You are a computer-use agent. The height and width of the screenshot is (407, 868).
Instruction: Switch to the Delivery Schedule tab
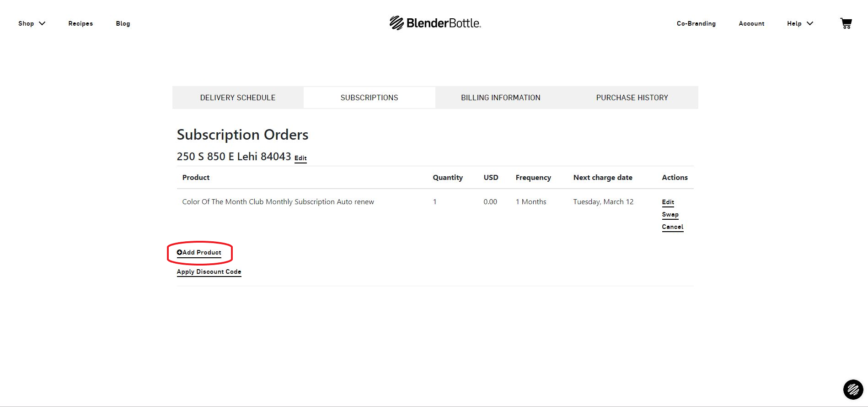238,98
